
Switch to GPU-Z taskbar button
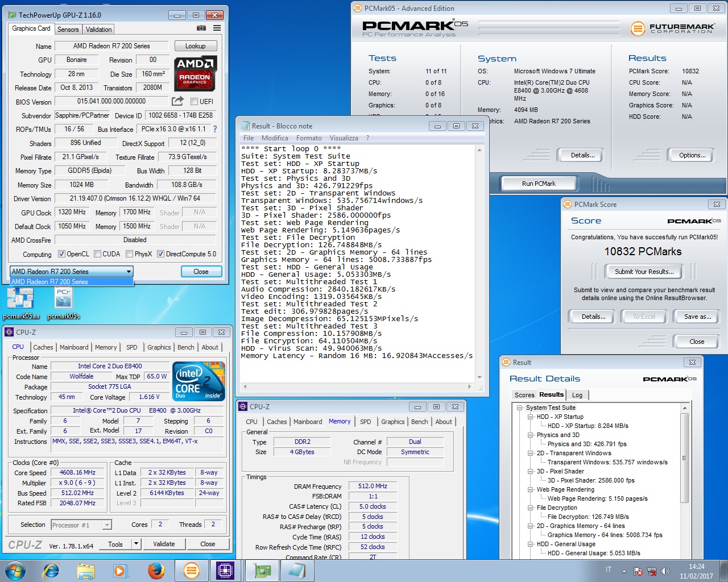[262, 570]
